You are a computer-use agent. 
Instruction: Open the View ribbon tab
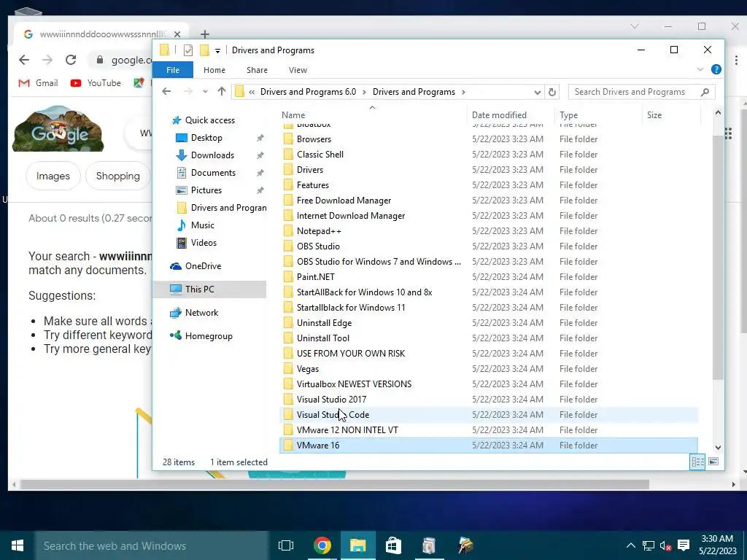tap(298, 70)
